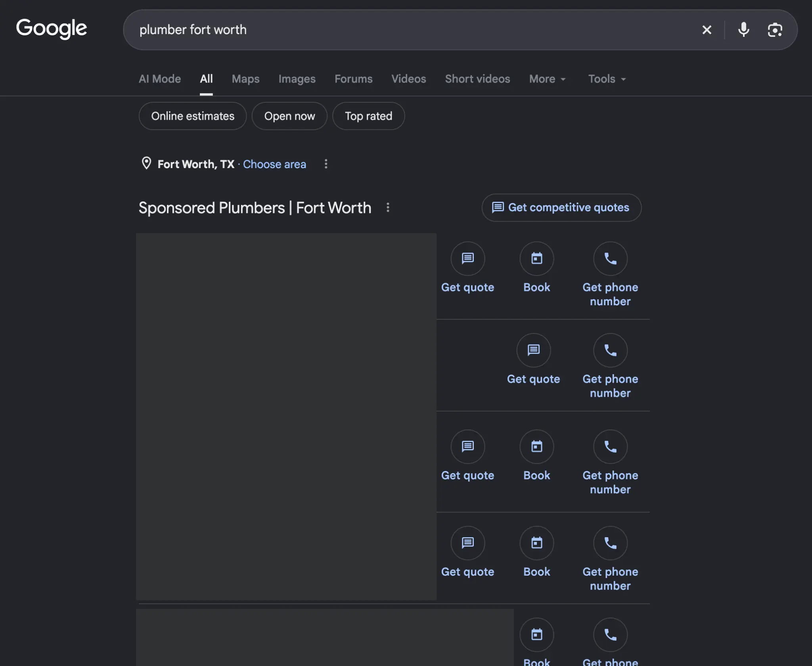Click Book label in fourth listing

point(537,572)
